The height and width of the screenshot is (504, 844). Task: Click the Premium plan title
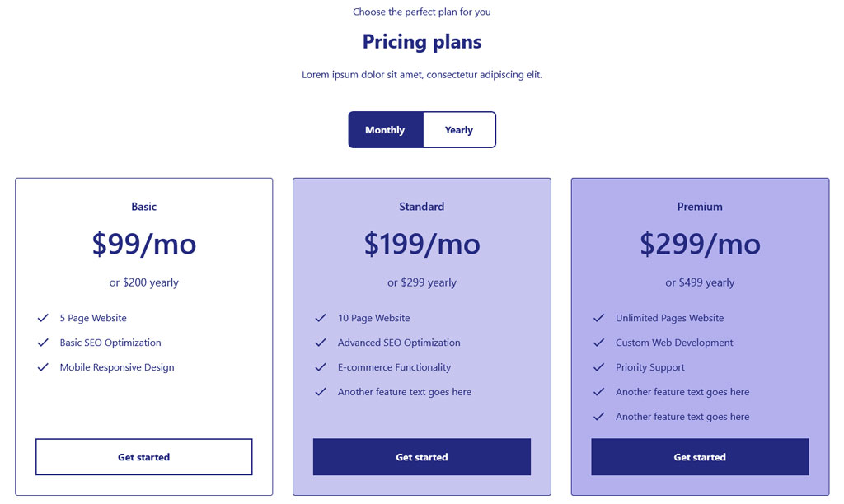(x=700, y=207)
